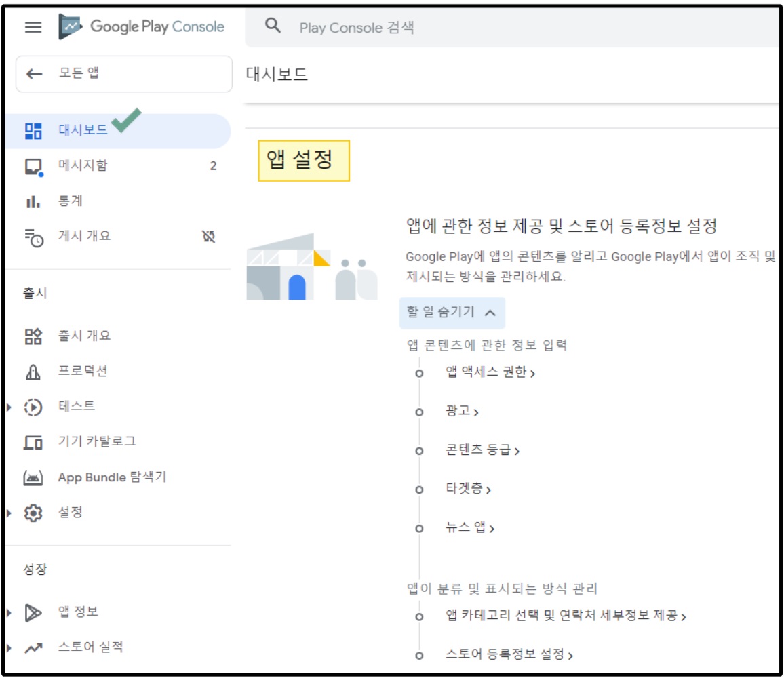The height and width of the screenshot is (678, 784).
Task: Click the 타겟층 step circle
Action: 420,490
